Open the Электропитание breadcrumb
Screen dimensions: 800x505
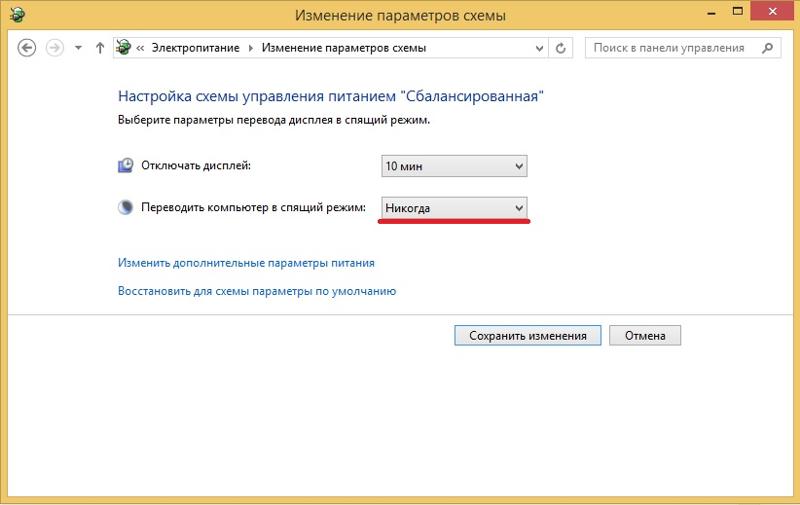point(195,48)
